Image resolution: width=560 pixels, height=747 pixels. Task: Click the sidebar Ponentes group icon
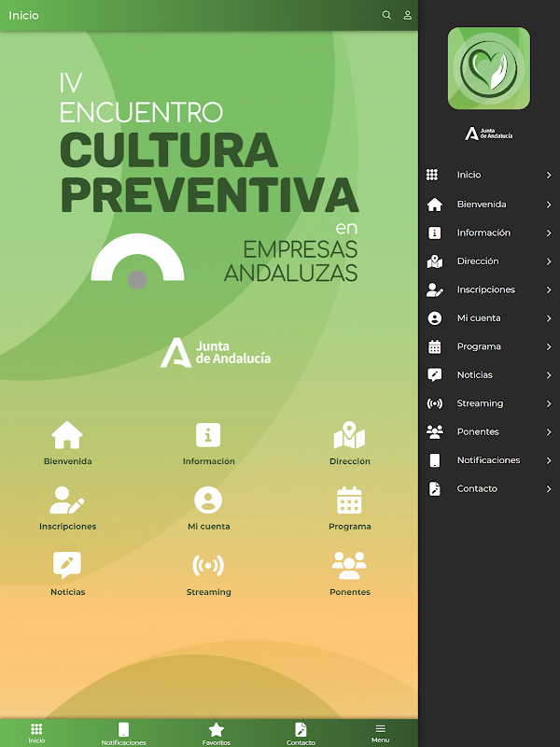pos(434,432)
